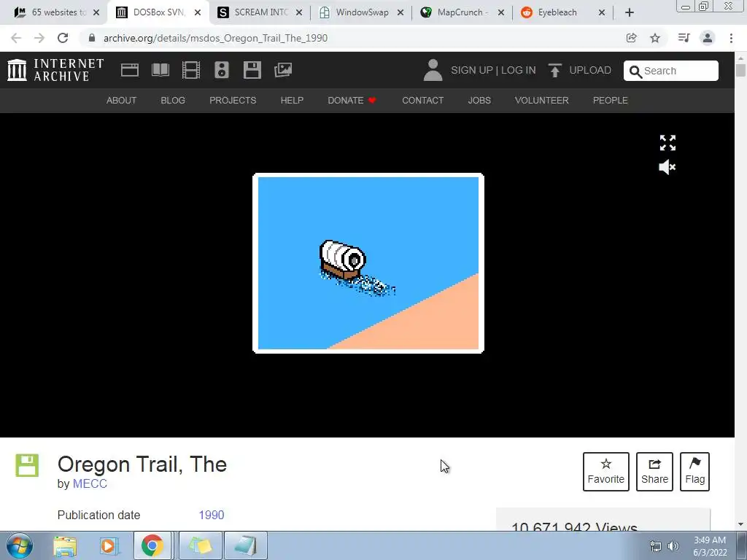Image resolution: width=747 pixels, height=560 pixels.
Task: Open the HELP menu link
Action: [x=292, y=101]
